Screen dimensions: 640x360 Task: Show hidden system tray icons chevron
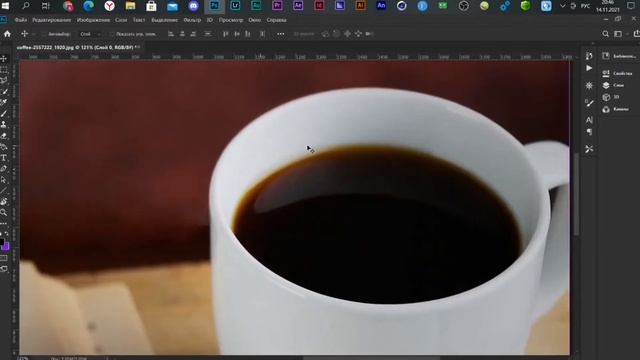[x=562, y=6]
